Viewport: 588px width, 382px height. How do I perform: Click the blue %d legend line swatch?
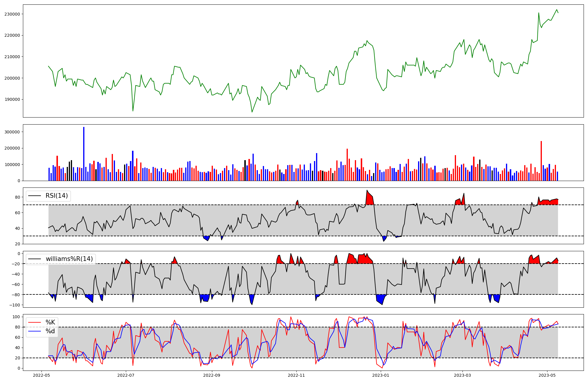click(x=34, y=331)
